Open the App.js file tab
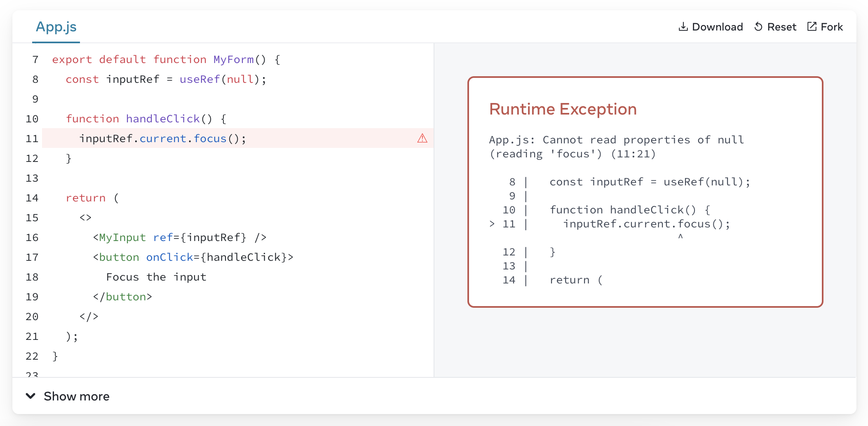 [56, 27]
